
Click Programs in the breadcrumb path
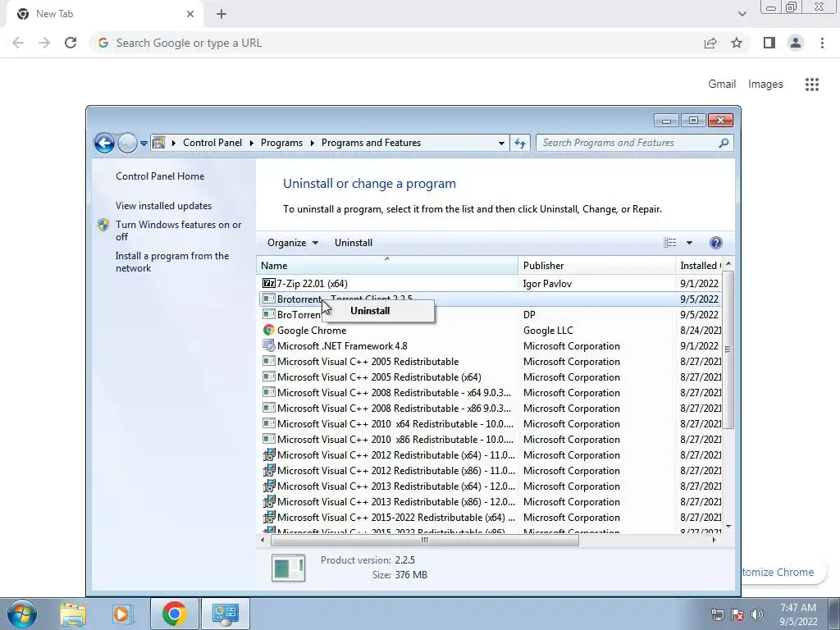281,143
